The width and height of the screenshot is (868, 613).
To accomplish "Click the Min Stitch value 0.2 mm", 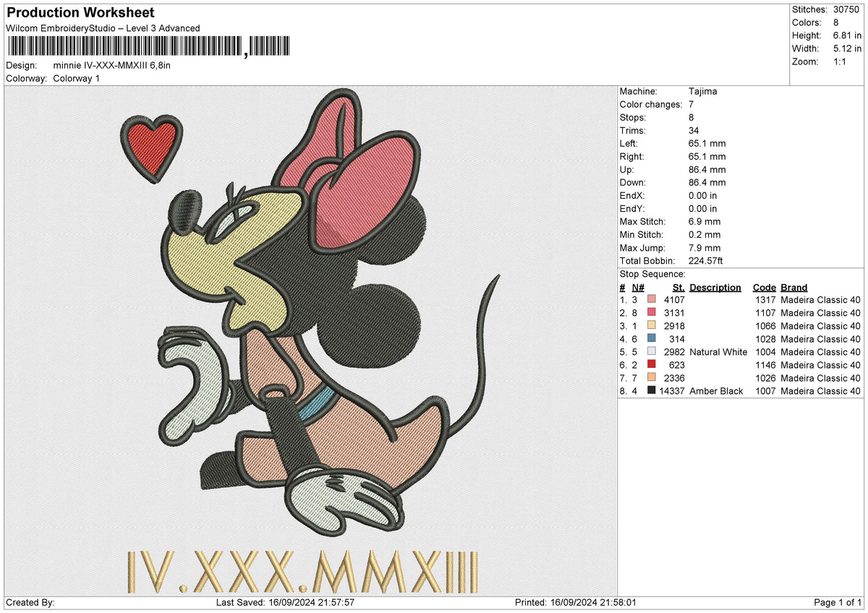I will click(705, 235).
